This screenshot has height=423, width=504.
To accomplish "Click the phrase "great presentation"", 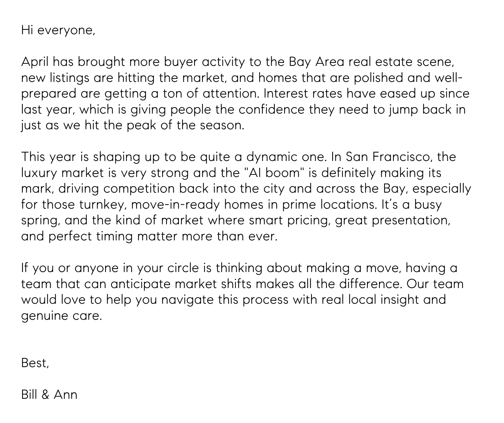I will point(393,220).
